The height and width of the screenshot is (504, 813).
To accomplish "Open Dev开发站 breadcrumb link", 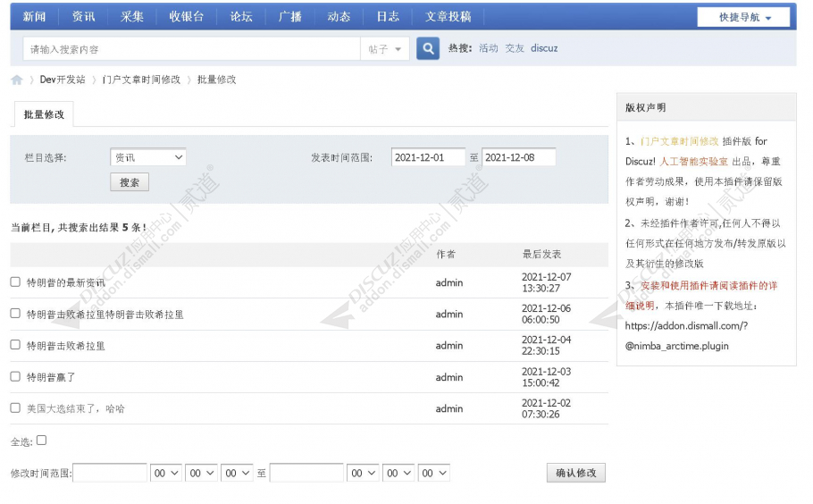I will tap(63, 80).
